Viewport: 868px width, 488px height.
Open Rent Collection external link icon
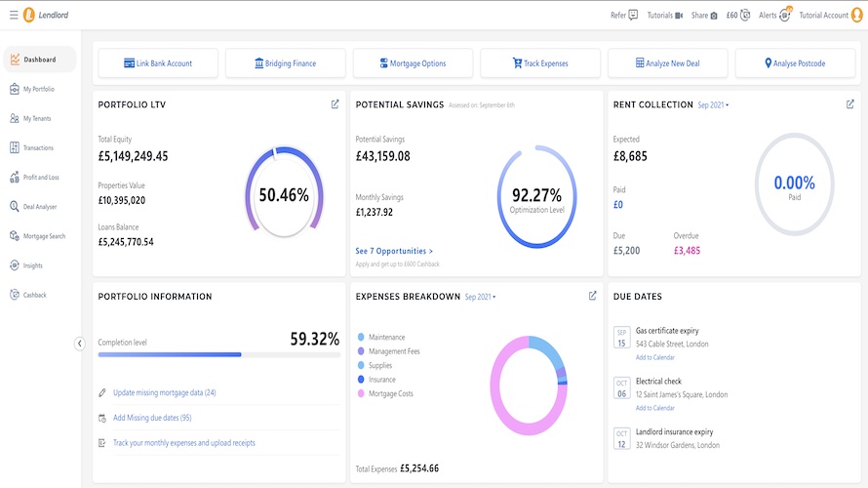(x=849, y=104)
